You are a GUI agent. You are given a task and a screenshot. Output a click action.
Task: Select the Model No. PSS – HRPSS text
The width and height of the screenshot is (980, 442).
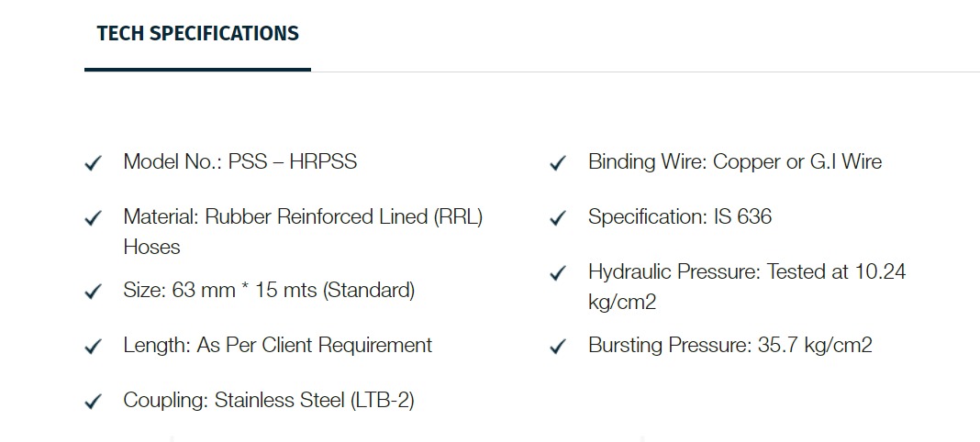point(240,161)
